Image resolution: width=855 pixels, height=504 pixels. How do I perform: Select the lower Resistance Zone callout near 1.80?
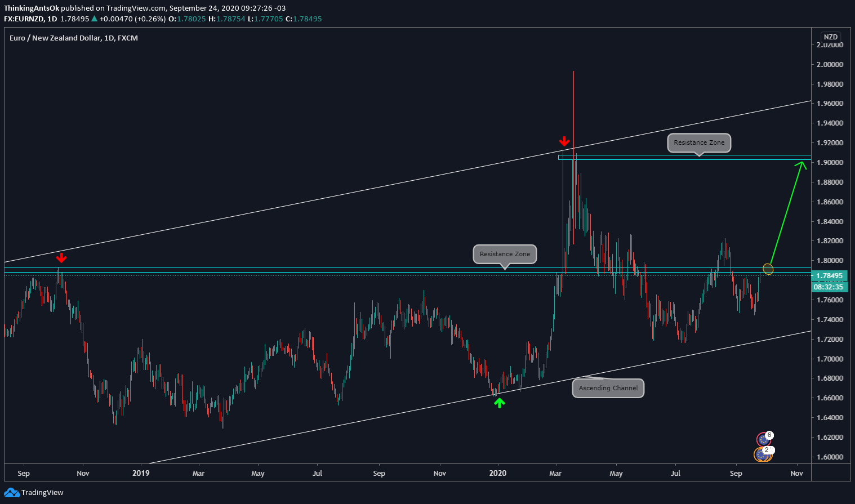point(505,254)
